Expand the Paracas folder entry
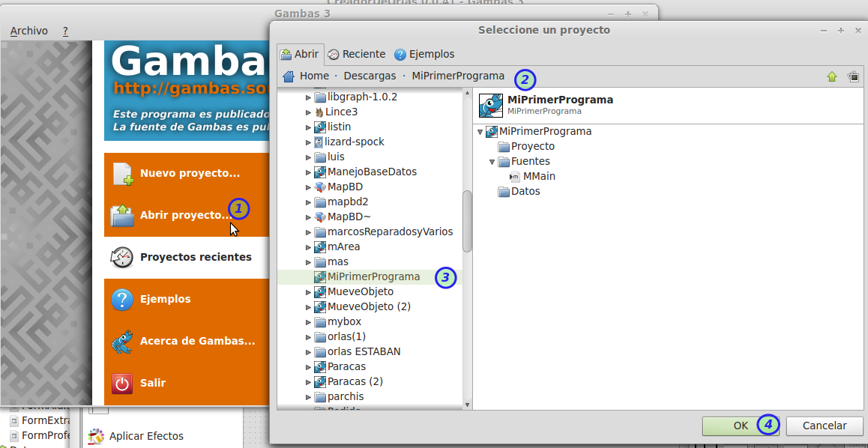 coord(308,366)
